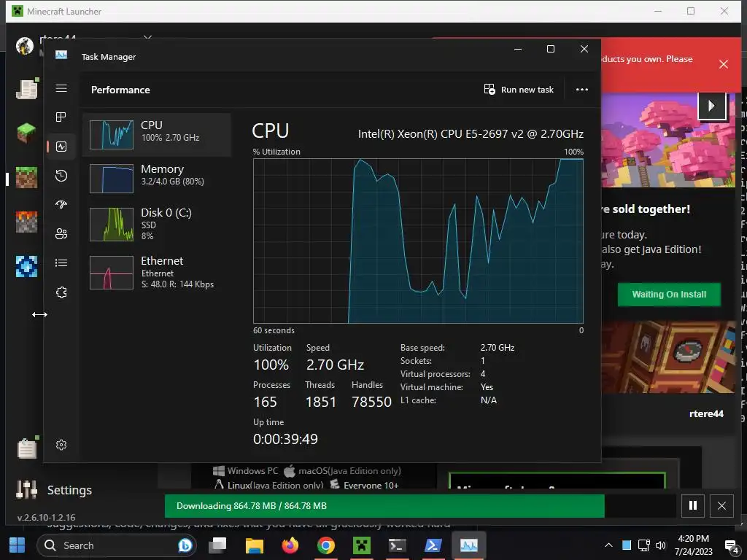The image size is (747, 560).
Task: Cancel the Minecraft download
Action: coord(721,506)
